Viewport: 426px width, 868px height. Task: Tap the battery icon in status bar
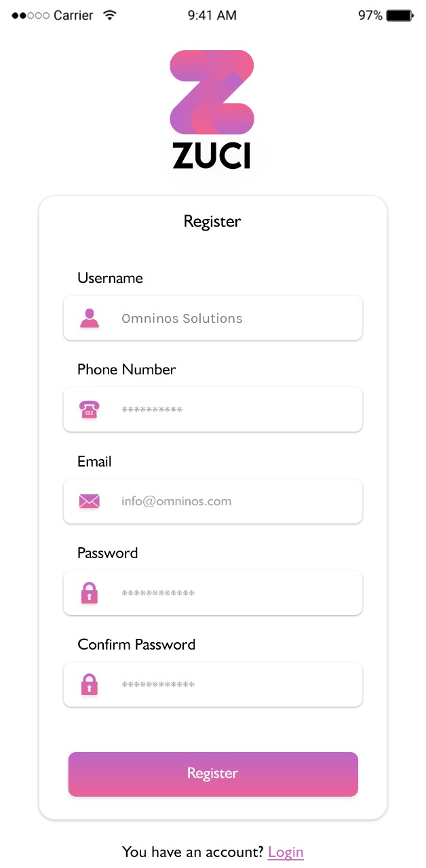pyautogui.click(x=400, y=15)
